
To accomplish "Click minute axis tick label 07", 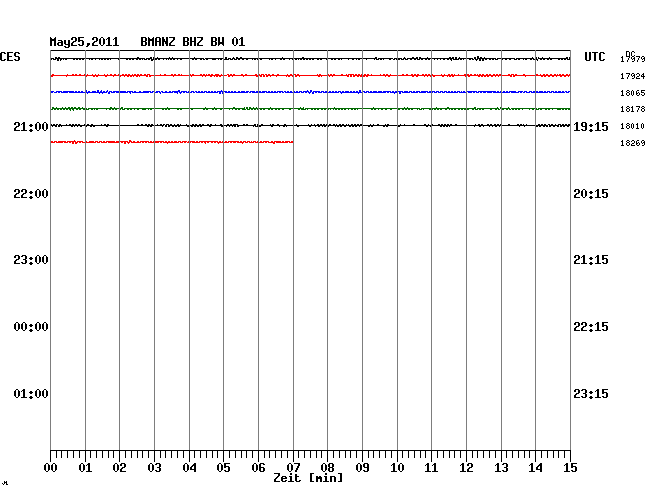I will (x=293, y=468).
